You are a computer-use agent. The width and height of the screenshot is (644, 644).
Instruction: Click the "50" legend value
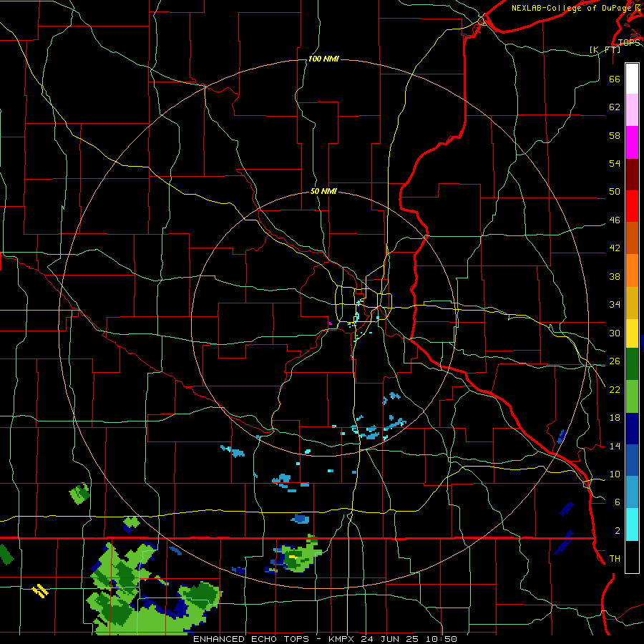tap(615, 192)
